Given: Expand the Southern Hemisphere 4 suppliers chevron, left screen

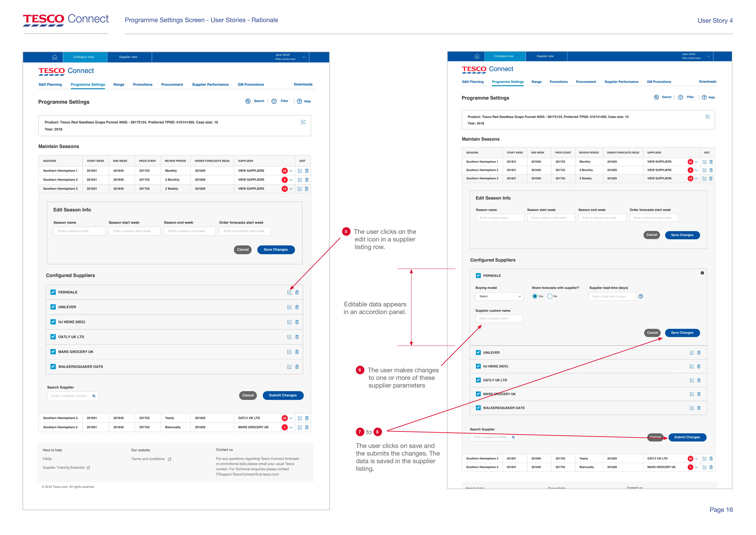Looking at the screenshot, I should click(x=291, y=418).
